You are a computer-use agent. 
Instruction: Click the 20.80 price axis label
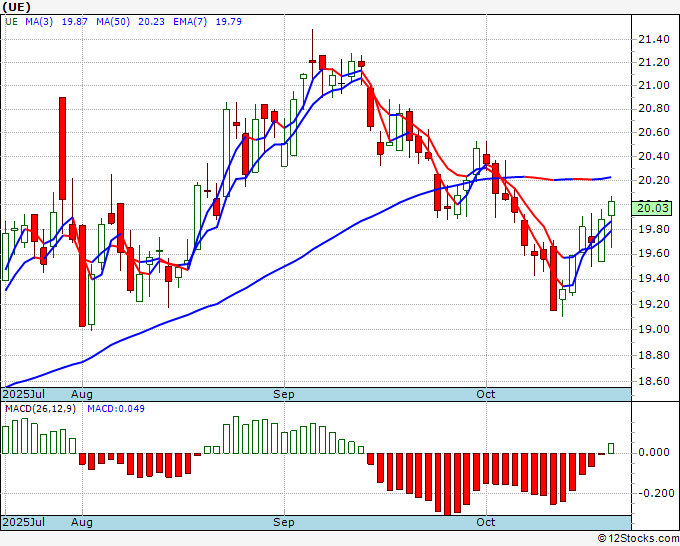point(654,108)
